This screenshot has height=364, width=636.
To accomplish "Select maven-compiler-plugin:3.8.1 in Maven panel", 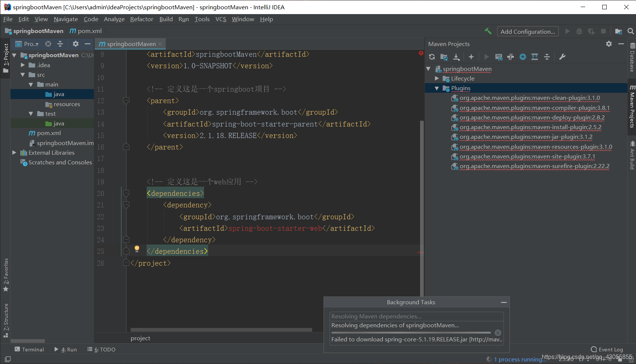I will coord(530,108).
